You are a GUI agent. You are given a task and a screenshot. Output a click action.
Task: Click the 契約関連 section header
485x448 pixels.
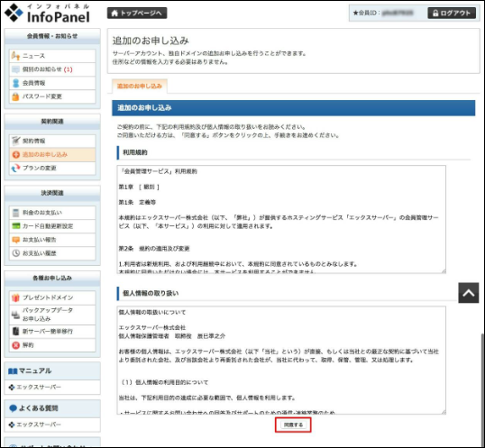click(x=52, y=122)
